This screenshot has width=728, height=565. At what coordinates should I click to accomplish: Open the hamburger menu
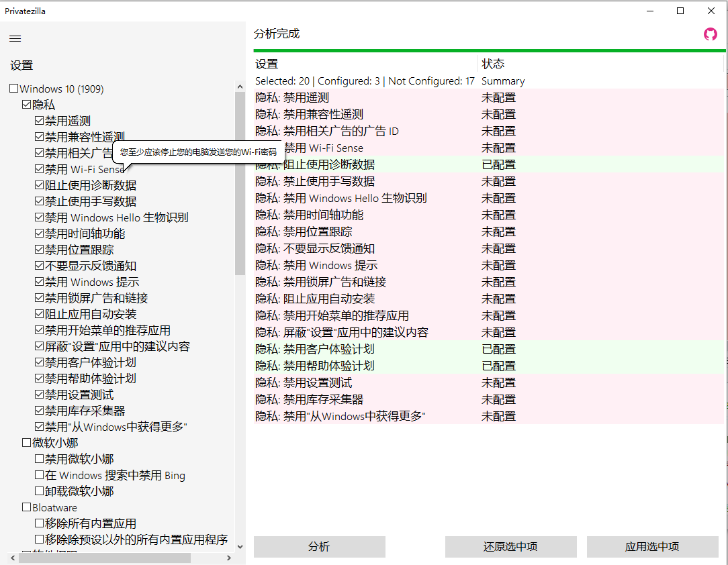(x=15, y=38)
